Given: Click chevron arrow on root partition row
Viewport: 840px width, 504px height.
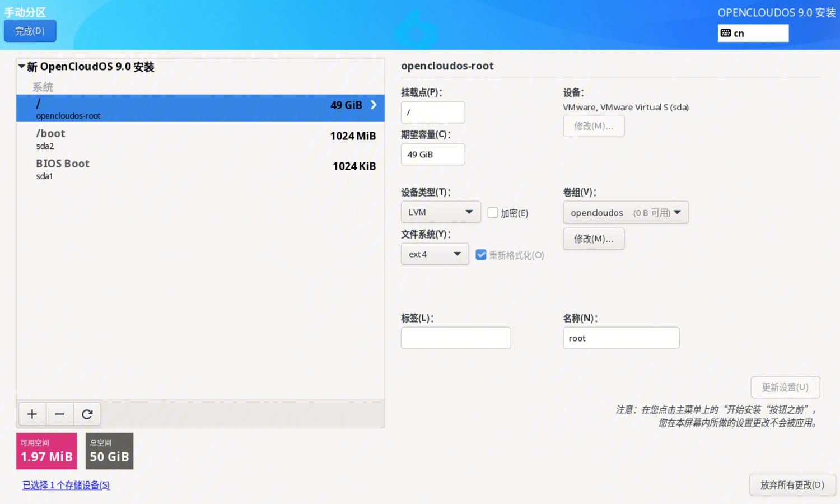Looking at the screenshot, I should [374, 105].
